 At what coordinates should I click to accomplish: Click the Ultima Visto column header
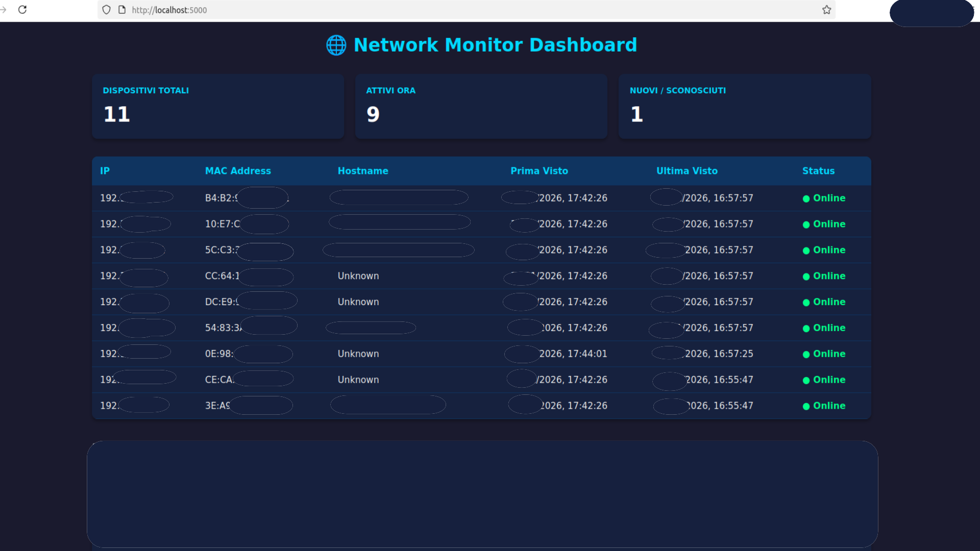687,171
